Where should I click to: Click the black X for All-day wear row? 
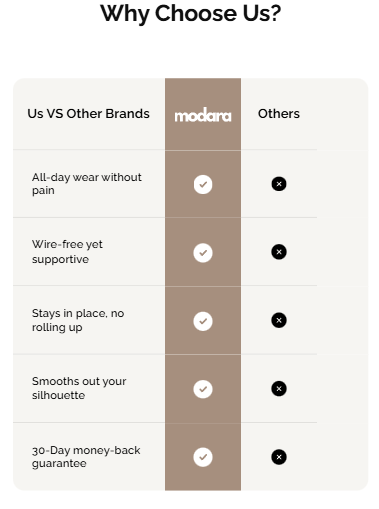(279, 184)
